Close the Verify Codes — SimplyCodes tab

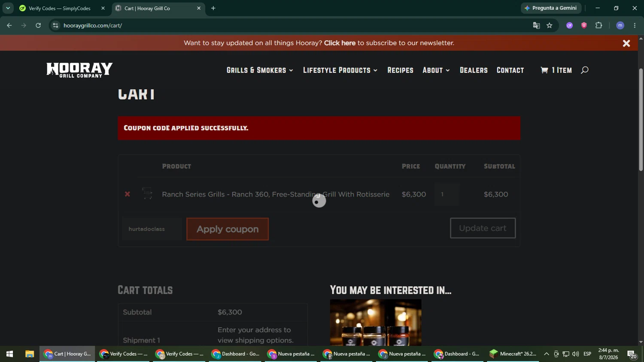point(103,8)
